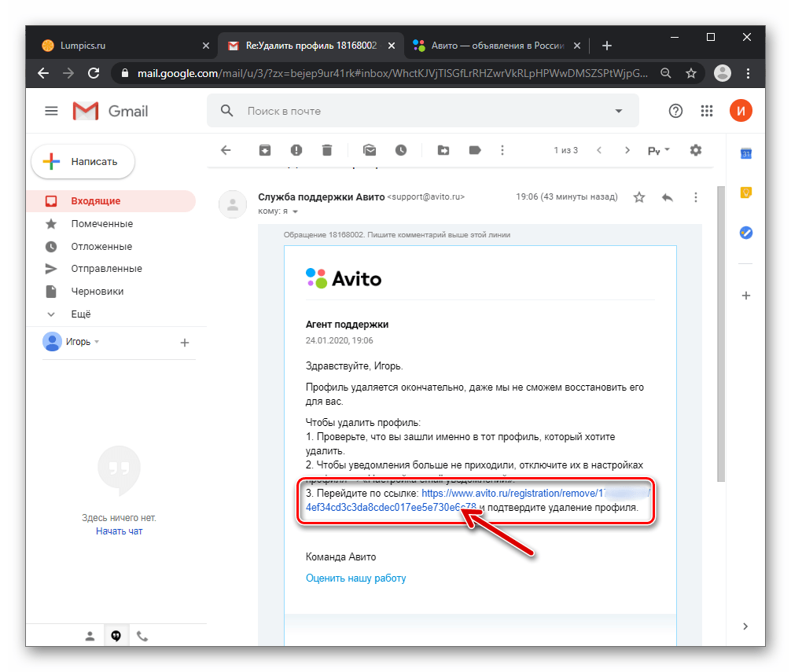Bookmark this page with the star

690,74
